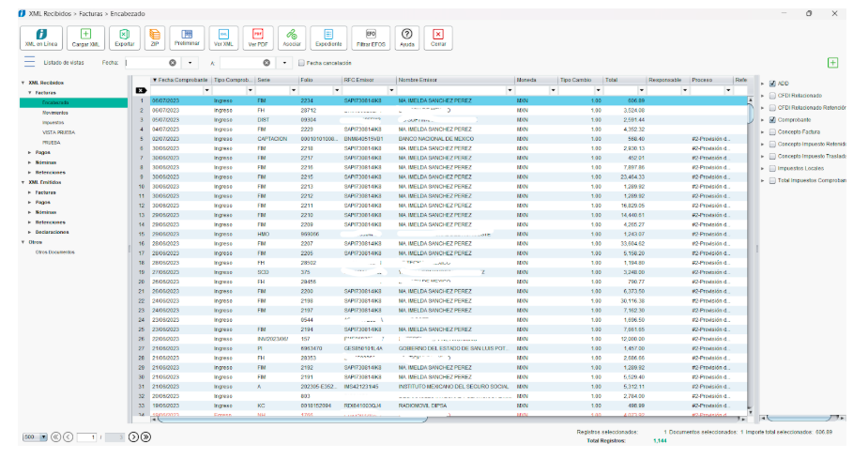Export records with the Exportar icon
868x459 pixels.
click(x=124, y=37)
